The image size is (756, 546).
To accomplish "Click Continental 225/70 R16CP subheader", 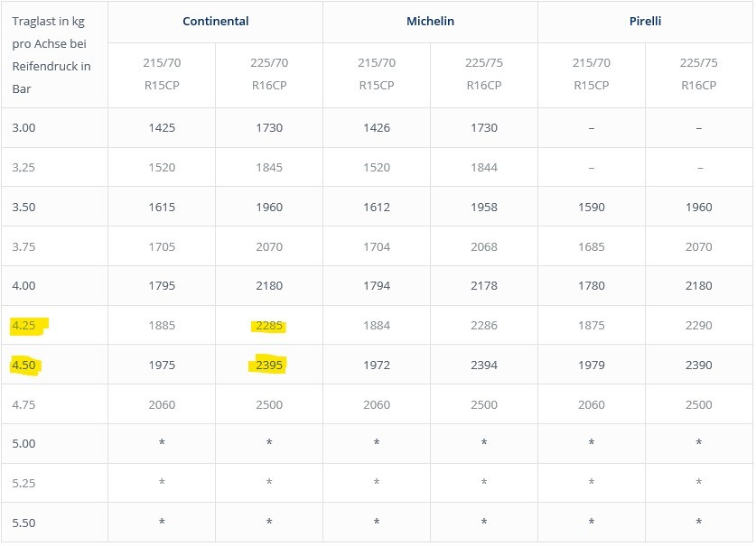I will click(269, 74).
